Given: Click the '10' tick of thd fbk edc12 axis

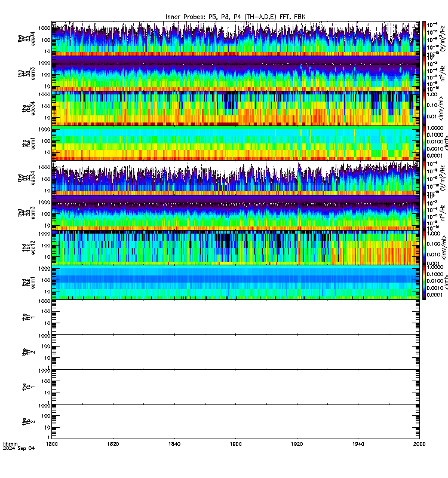Looking at the screenshot, I should point(48,257).
